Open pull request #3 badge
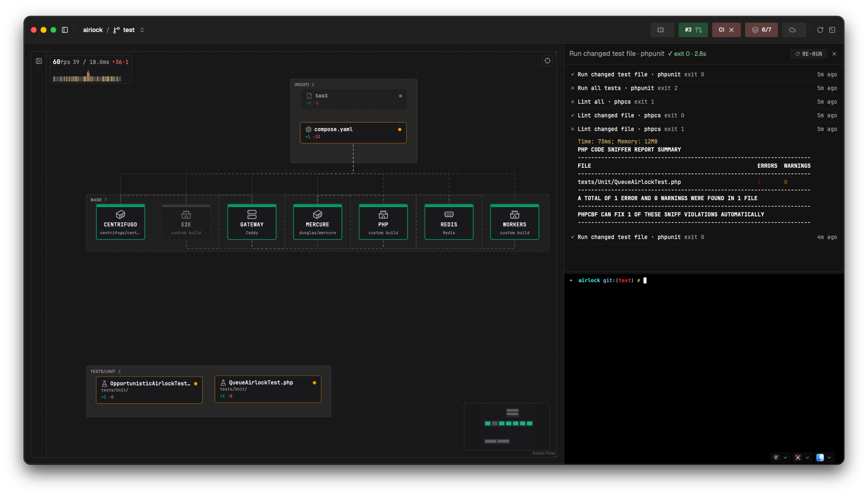 (693, 30)
